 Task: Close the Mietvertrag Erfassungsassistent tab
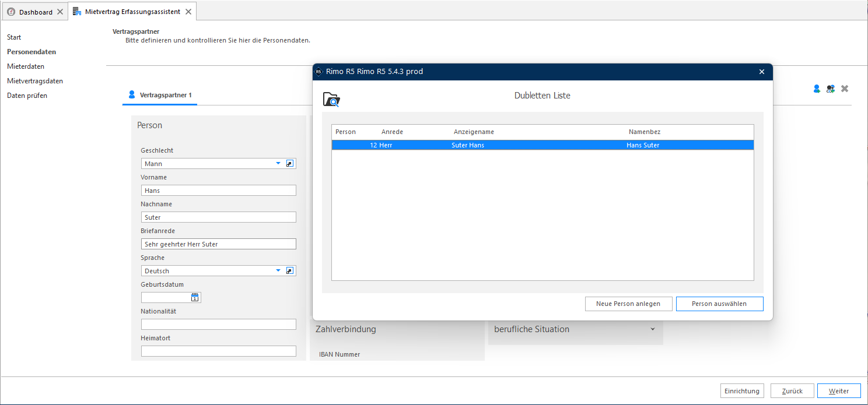pyautogui.click(x=188, y=12)
